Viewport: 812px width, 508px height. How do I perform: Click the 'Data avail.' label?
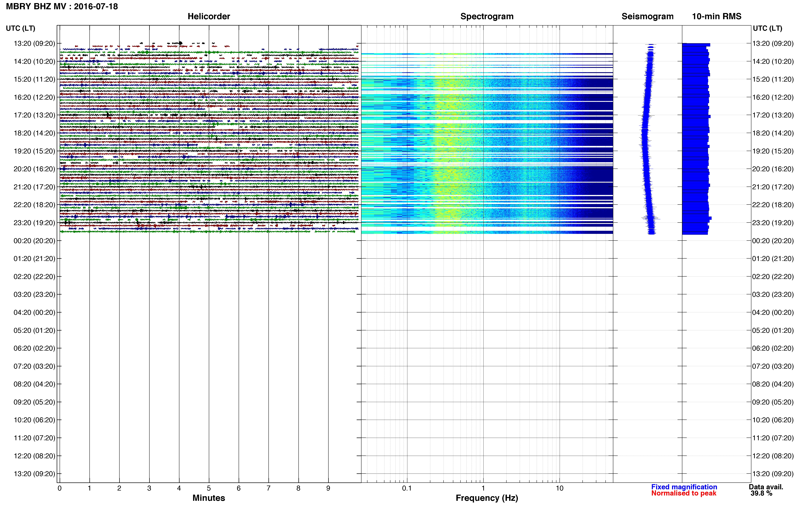pyautogui.click(x=766, y=487)
